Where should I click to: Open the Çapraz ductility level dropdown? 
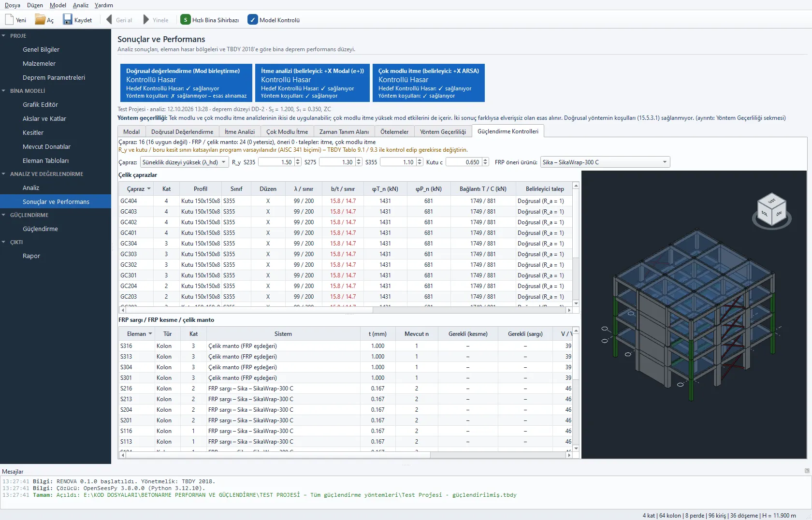[184, 162]
